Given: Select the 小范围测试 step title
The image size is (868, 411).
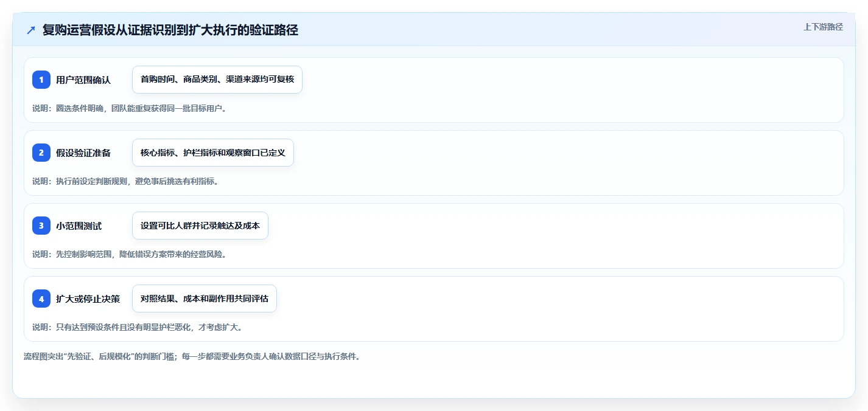Looking at the screenshot, I should (x=79, y=226).
